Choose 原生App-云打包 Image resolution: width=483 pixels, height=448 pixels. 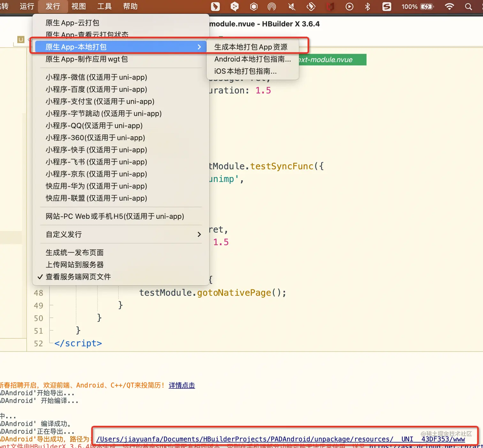pyautogui.click(x=121, y=23)
